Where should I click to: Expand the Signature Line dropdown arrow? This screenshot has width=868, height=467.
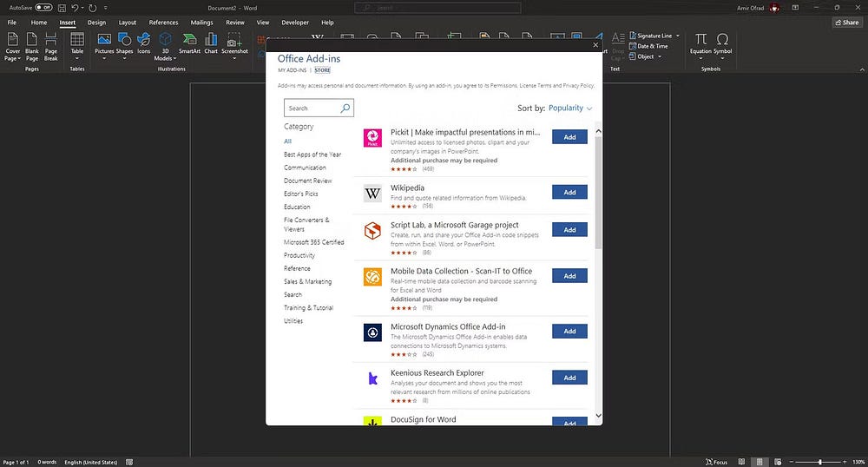tap(678, 36)
